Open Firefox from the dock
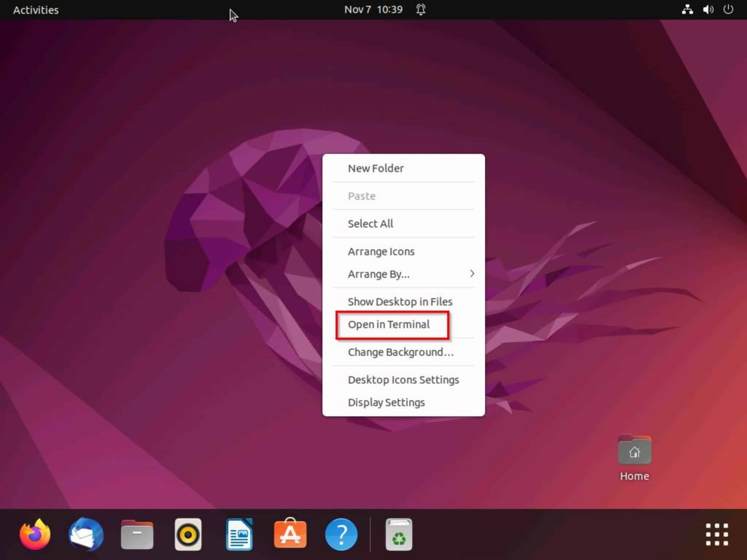747x560 pixels. (x=35, y=534)
